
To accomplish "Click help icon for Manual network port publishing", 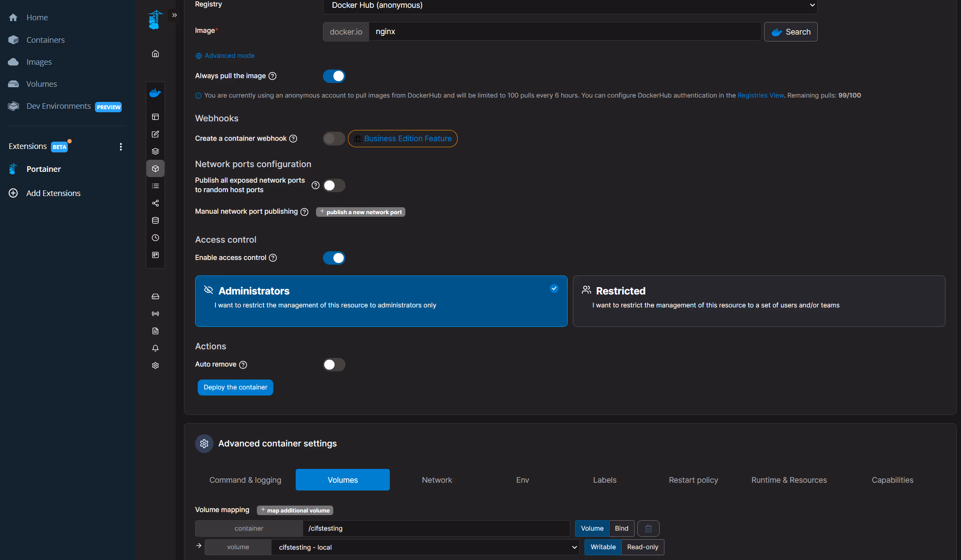I will [x=304, y=212].
